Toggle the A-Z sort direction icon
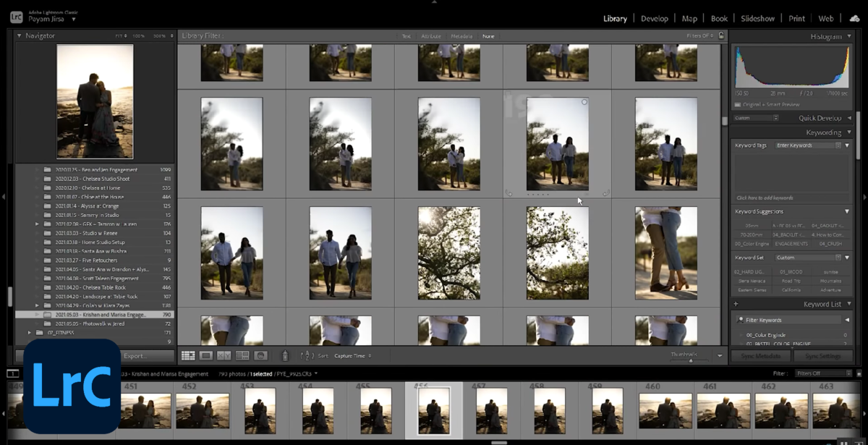Screen dimensions: 868x445 [x=307, y=355]
